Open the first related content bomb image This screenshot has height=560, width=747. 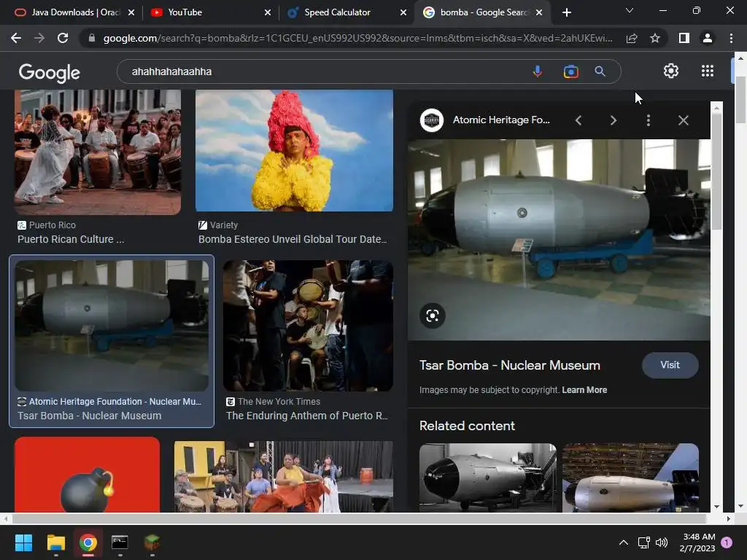coord(488,478)
